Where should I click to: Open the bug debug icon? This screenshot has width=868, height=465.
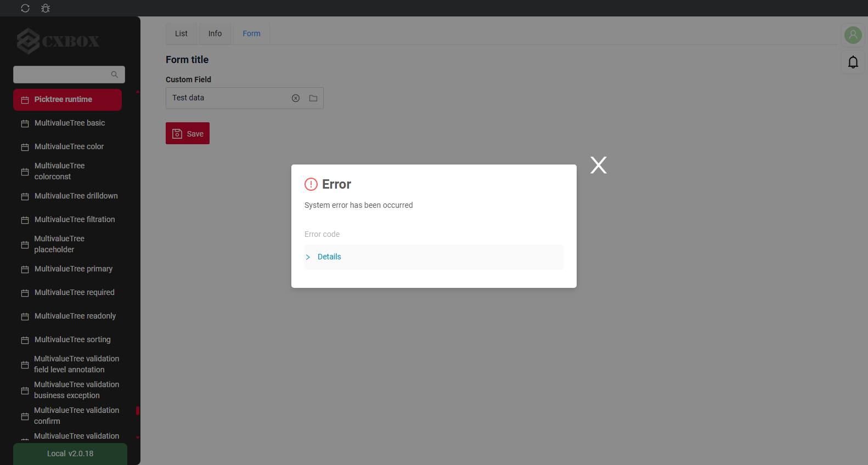coord(46,8)
